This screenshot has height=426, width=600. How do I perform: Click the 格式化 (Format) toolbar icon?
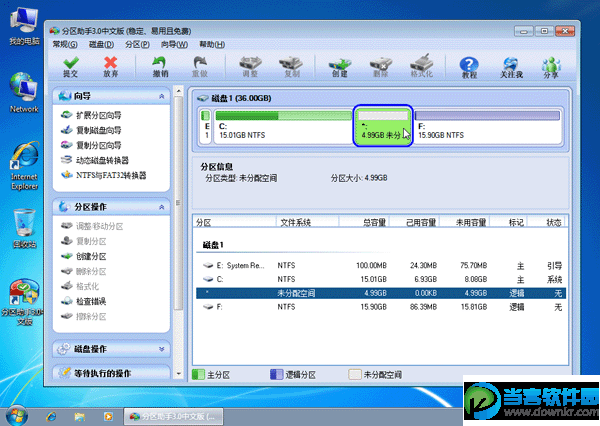(x=421, y=67)
